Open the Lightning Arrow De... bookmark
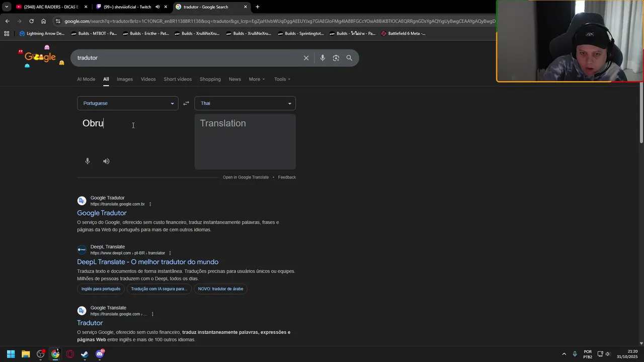Image resolution: width=644 pixels, height=362 pixels. click(x=42, y=34)
